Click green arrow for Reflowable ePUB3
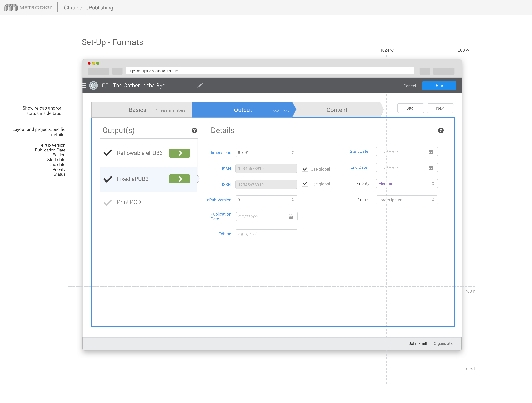 [179, 153]
